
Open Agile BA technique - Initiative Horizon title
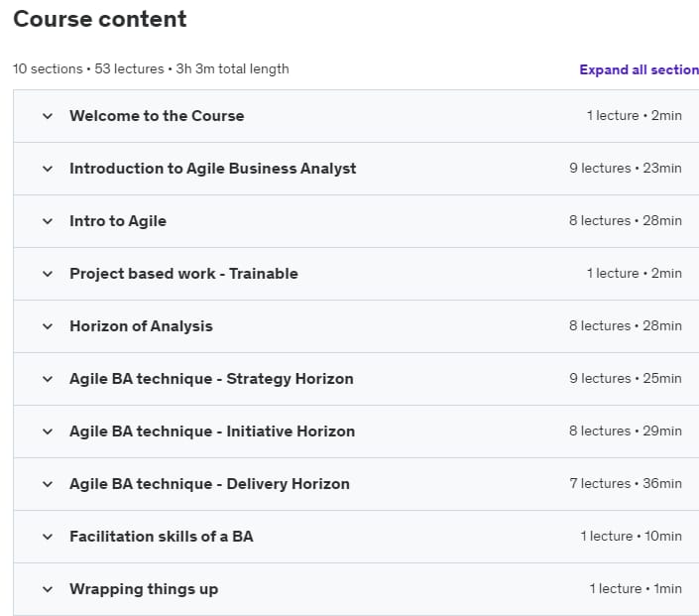(212, 431)
